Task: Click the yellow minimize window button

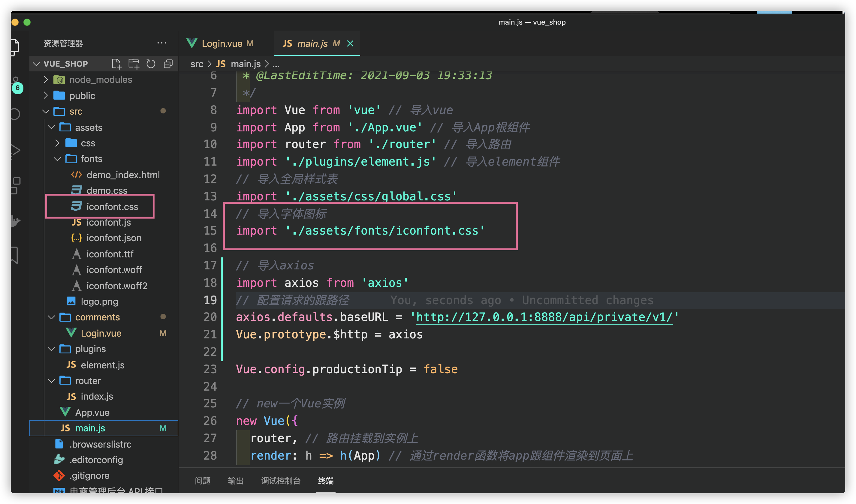Action: click(15, 22)
